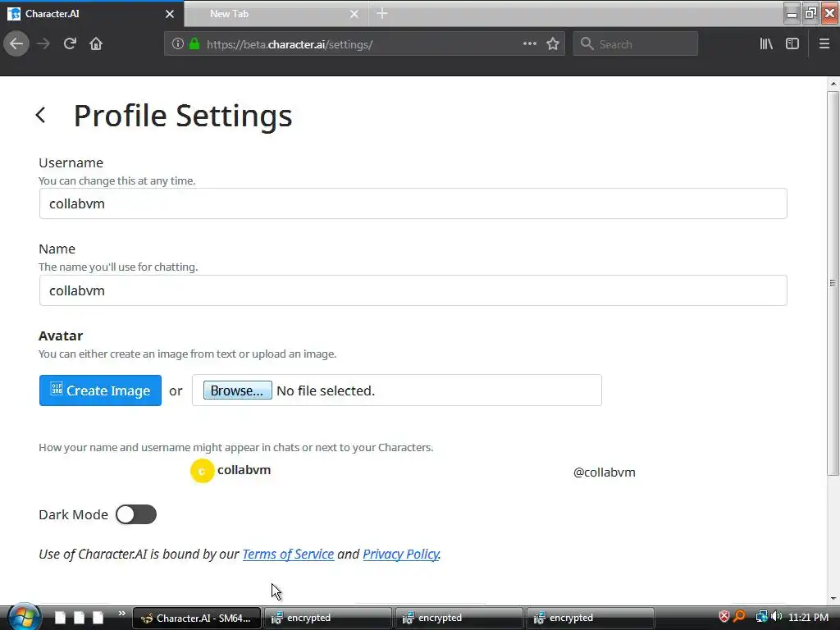Select the third encrypted taskbar window
This screenshot has width=840, height=630.
tap(591, 618)
